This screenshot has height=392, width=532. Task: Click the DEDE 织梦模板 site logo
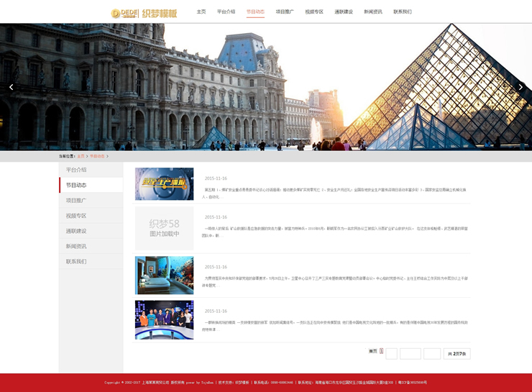[x=144, y=12]
